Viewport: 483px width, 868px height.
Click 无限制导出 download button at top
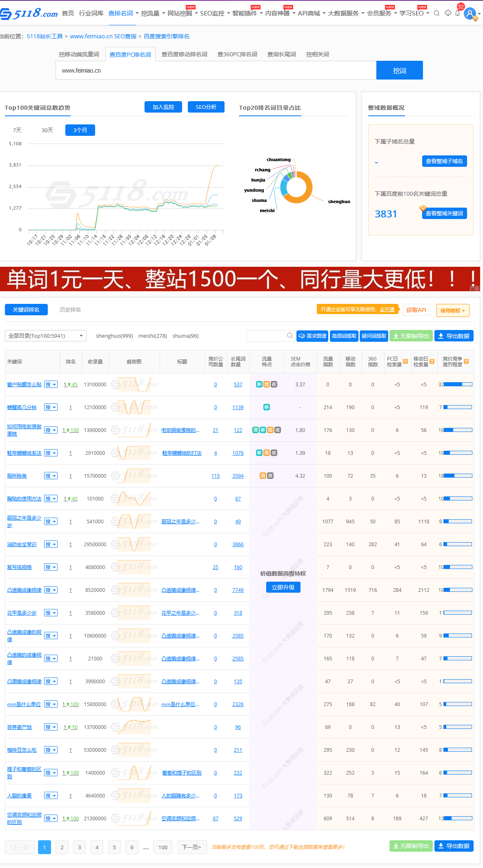[x=411, y=336]
